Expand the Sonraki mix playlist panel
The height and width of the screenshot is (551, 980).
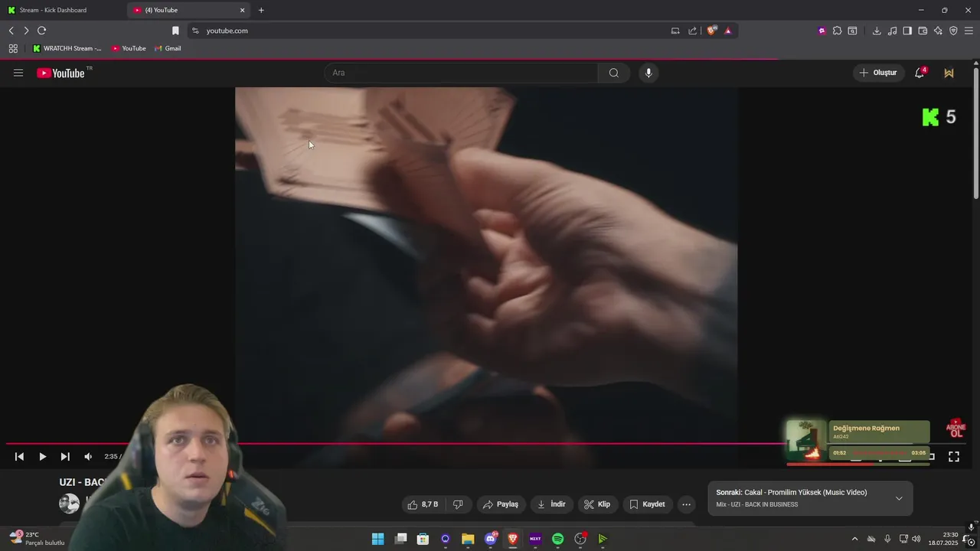(x=899, y=498)
